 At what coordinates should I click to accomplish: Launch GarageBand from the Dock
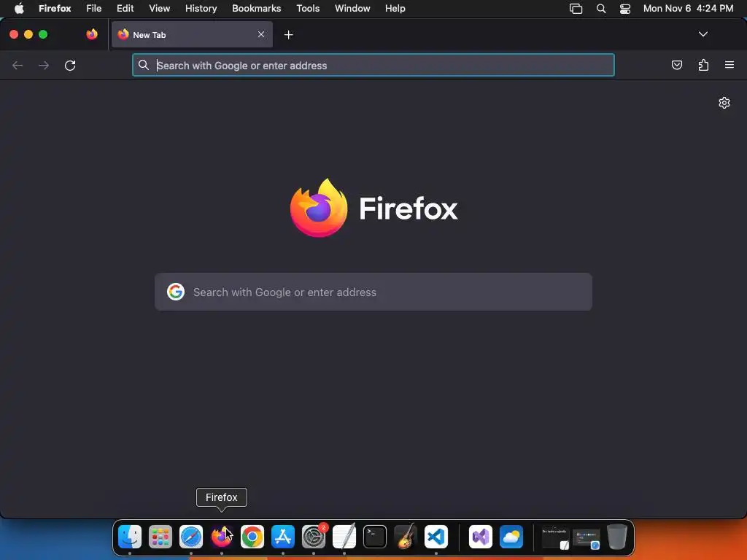[x=406, y=537]
